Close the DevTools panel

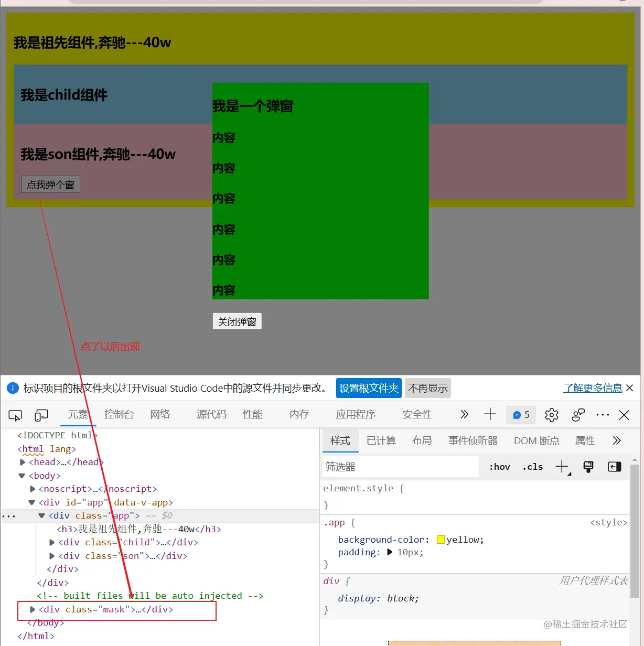click(624, 415)
